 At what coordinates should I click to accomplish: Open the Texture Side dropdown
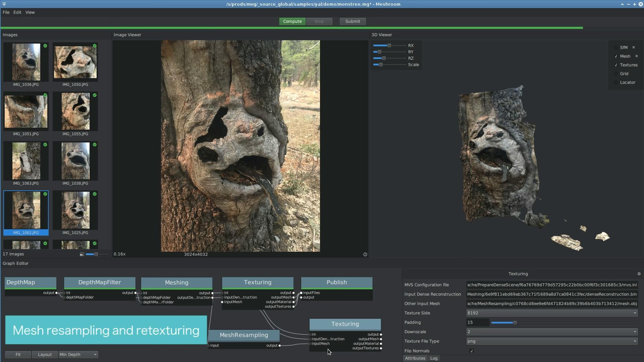[552, 313]
